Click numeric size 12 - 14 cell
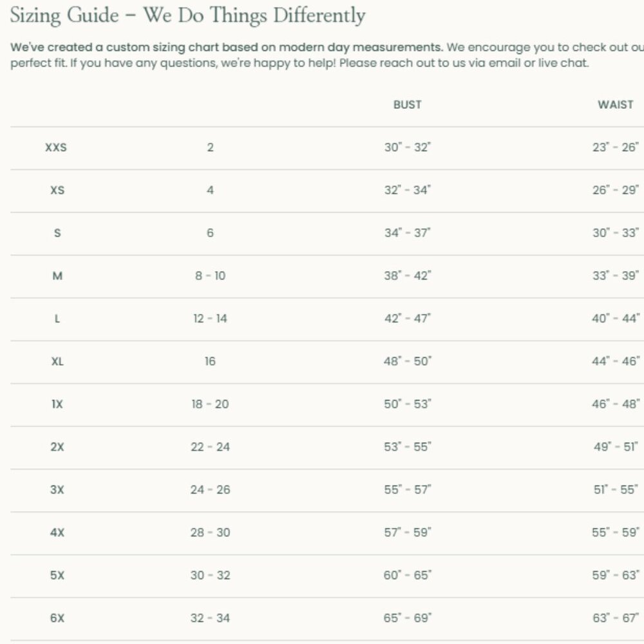Image resolution: width=644 pixels, height=644 pixels. (x=210, y=318)
